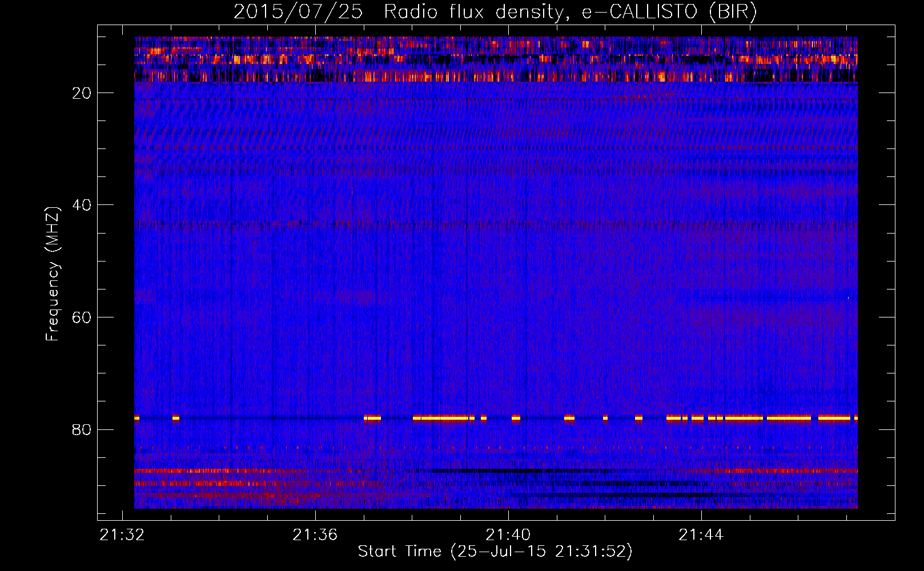Click the "Start Time (25-Jul-15 21:31:52)" axis label
Screen dimensions: 924x571
tap(495, 552)
